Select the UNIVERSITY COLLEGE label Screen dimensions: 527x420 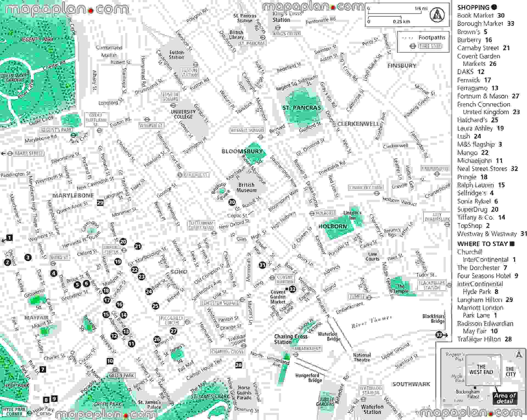click(183, 114)
